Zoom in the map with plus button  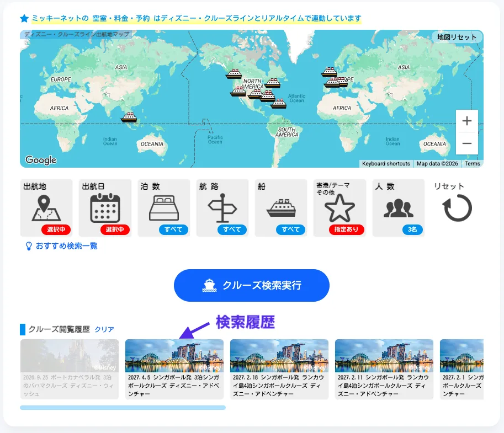[466, 121]
